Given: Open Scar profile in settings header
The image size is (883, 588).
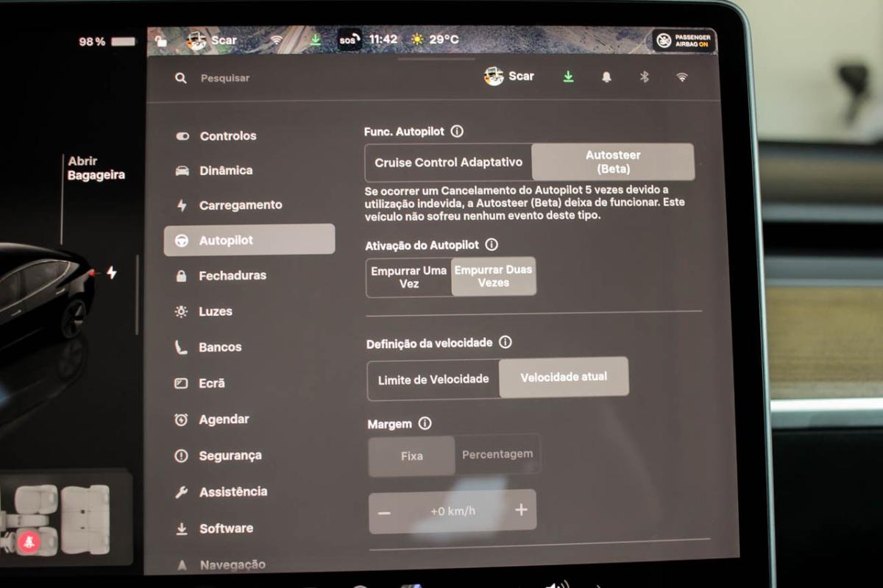Looking at the screenshot, I should point(509,76).
